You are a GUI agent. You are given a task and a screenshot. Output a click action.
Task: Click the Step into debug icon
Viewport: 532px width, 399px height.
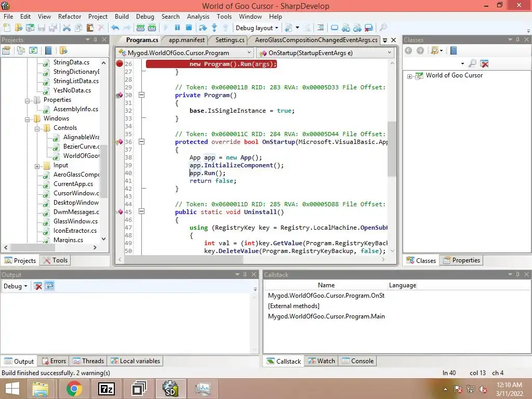[x=215, y=28]
